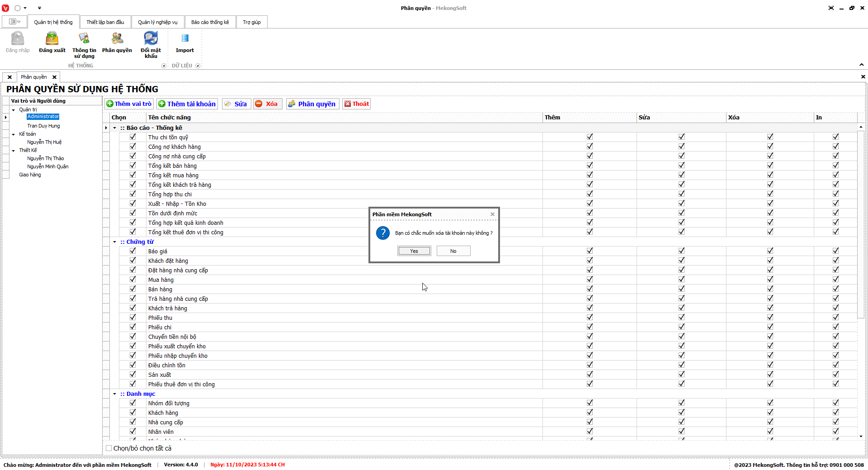Click No in the confirmation dialog
The image size is (868, 470).
coord(453,251)
